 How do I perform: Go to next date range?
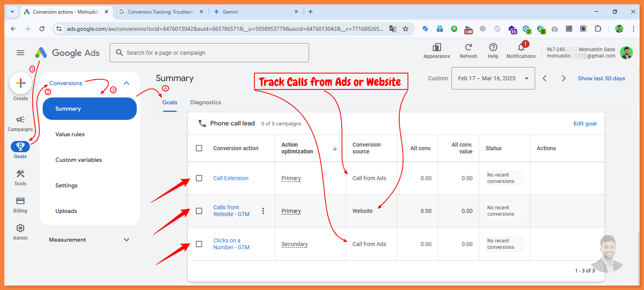pyautogui.click(x=563, y=78)
